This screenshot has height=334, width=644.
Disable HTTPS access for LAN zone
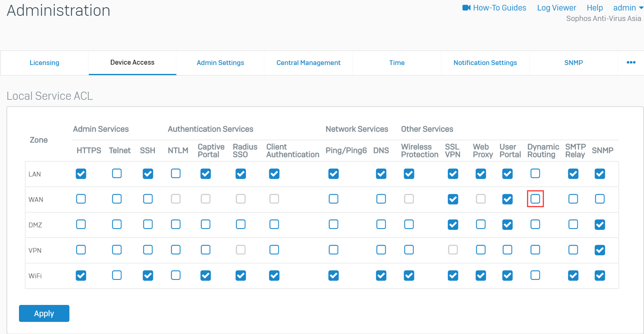click(x=81, y=174)
